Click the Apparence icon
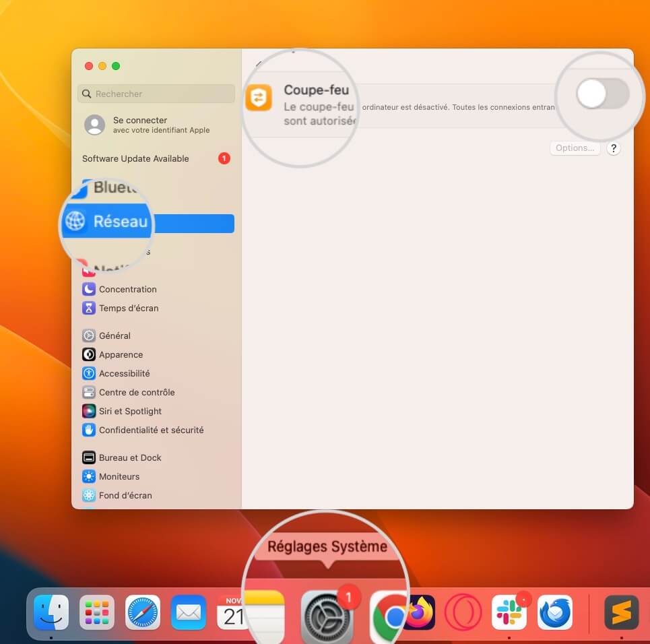 (89, 354)
